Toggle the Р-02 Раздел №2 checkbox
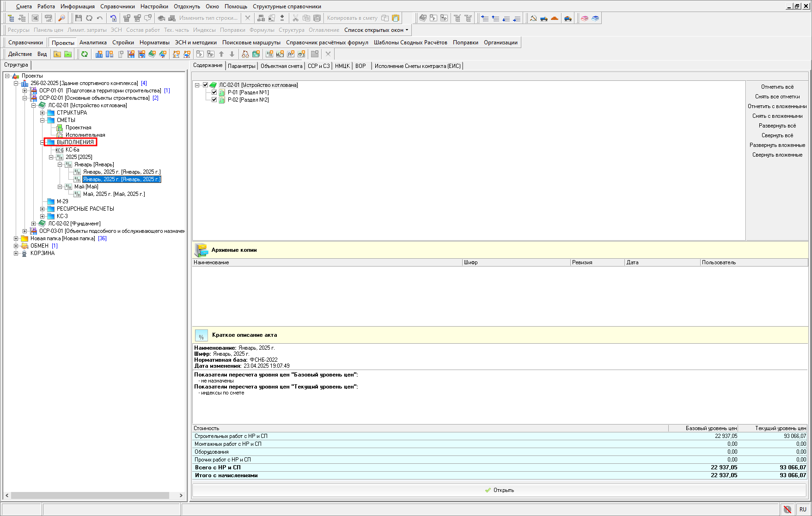Viewport: 812px width, 516px height. click(214, 100)
